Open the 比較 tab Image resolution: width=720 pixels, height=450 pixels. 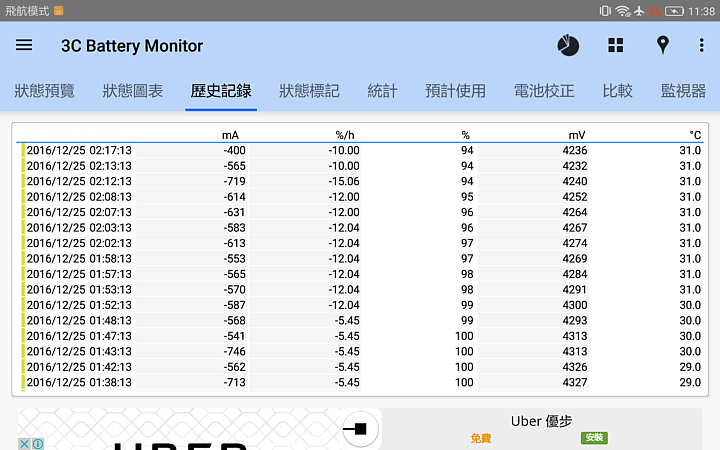[617, 91]
